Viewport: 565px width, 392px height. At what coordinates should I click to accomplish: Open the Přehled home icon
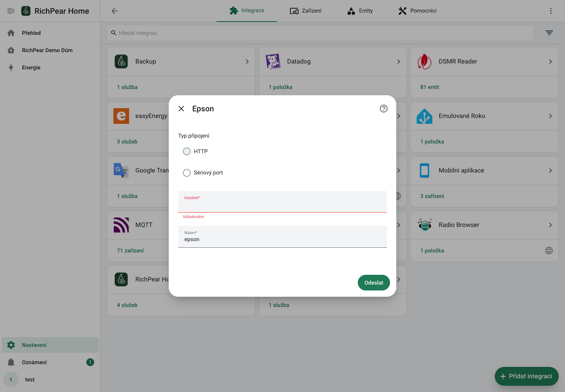11,33
